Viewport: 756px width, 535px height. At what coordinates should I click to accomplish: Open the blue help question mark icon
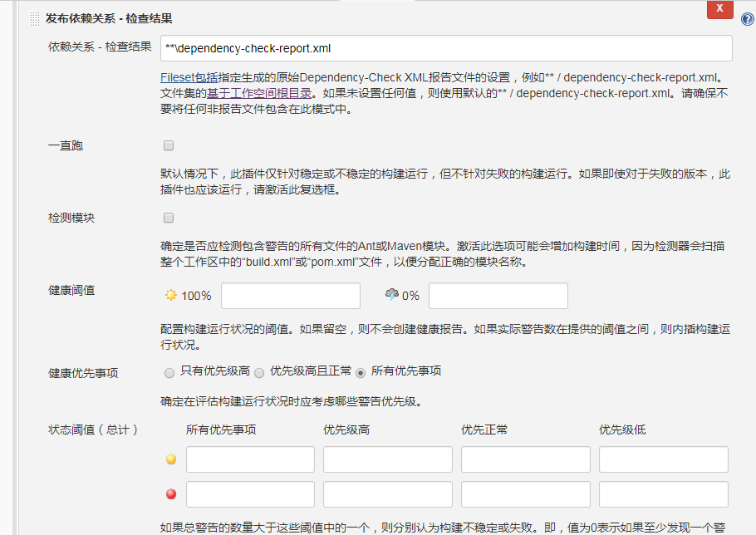[x=748, y=19]
